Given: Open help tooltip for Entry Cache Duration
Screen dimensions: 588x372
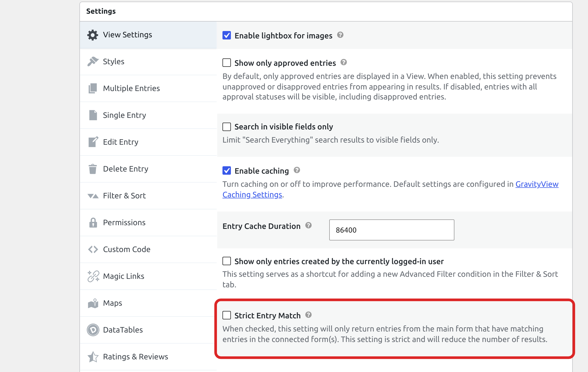Looking at the screenshot, I should pos(308,225).
